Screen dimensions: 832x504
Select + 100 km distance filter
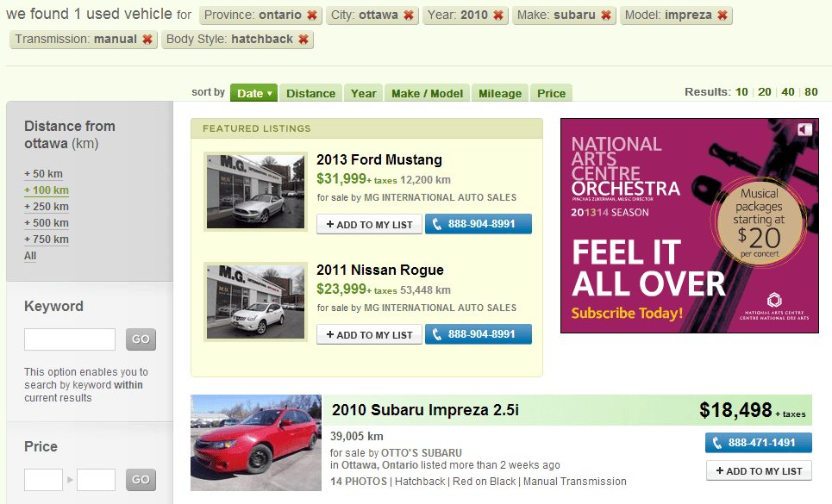point(47,190)
